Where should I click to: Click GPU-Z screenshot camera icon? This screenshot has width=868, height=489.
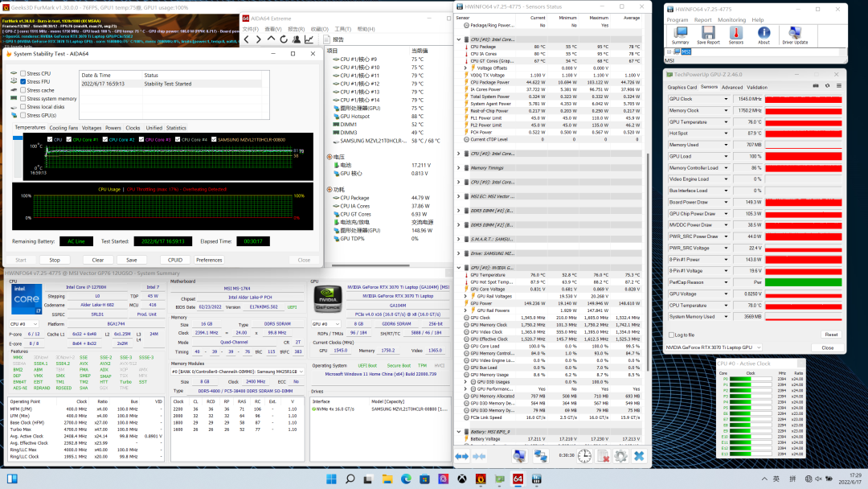pyautogui.click(x=816, y=86)
